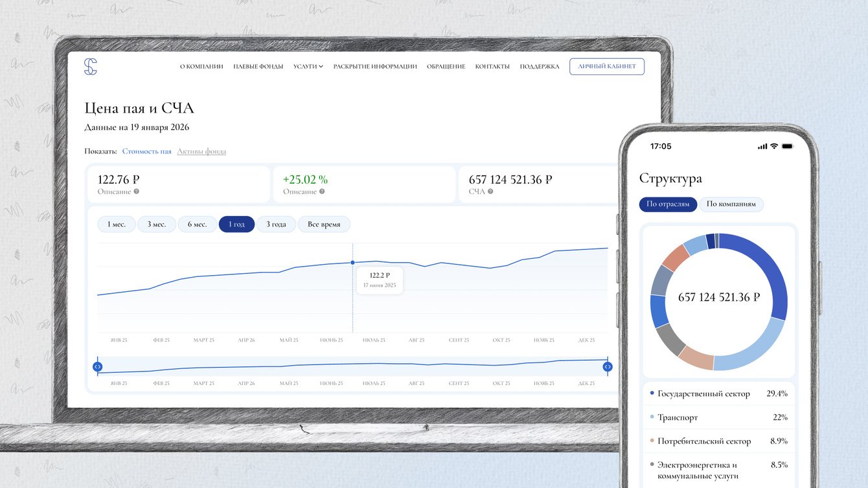Tap the 22% percentage value
Image resolution: width=868 pixels, height=488 pixels.
[780, 417]
